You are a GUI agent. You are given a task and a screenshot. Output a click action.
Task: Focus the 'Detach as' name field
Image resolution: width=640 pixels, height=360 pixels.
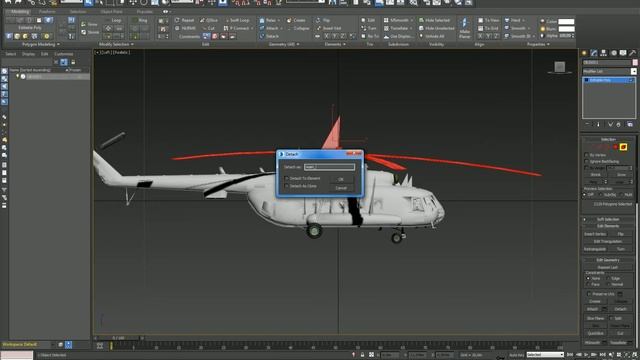(329, 167)
